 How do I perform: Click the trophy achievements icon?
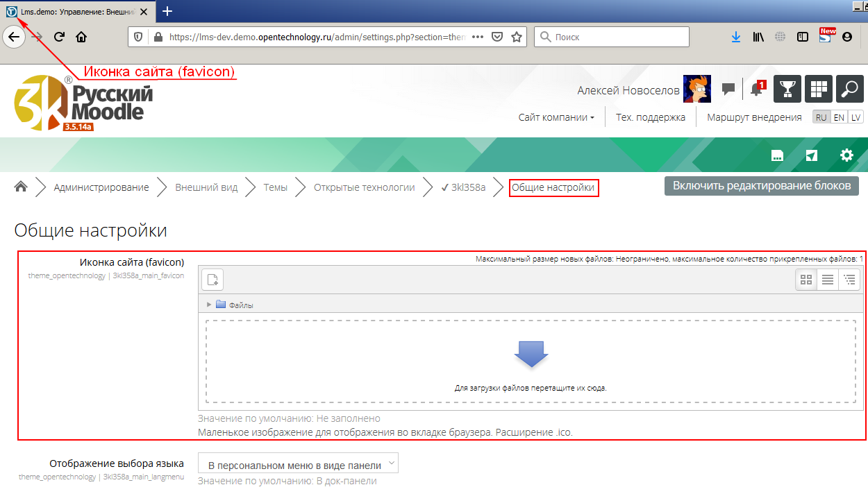click(x=787, y=89)
